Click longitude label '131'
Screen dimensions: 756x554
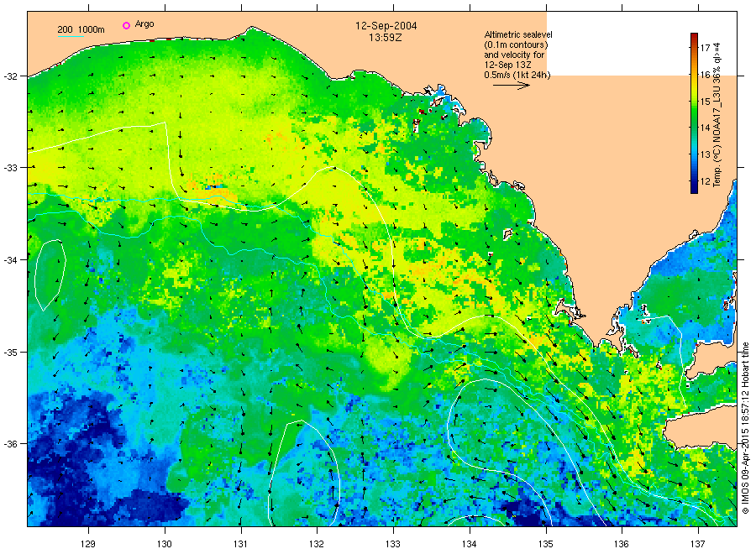[240, 544]
